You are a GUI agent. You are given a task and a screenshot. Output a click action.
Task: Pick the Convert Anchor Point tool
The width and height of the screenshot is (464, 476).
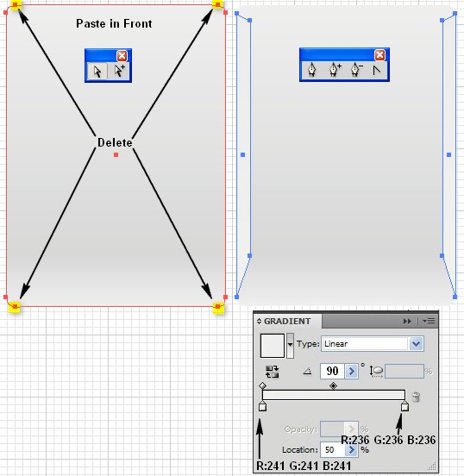[x=377, y=70]
